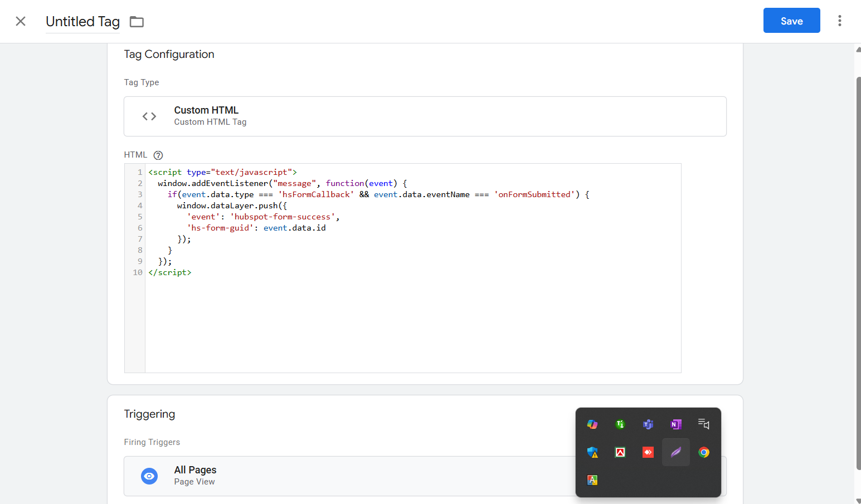Click the folder icon beside the tag name
The height and width of the screenshot is (504, 861).
pos(137,22)
